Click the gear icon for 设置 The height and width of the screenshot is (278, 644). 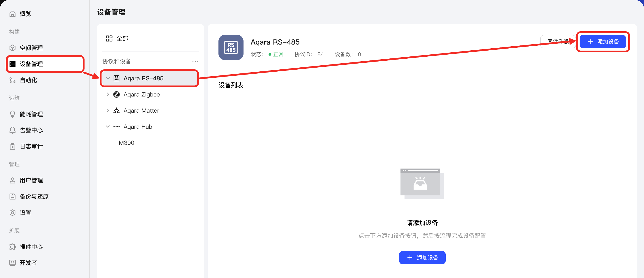click(x=13, y=213)
